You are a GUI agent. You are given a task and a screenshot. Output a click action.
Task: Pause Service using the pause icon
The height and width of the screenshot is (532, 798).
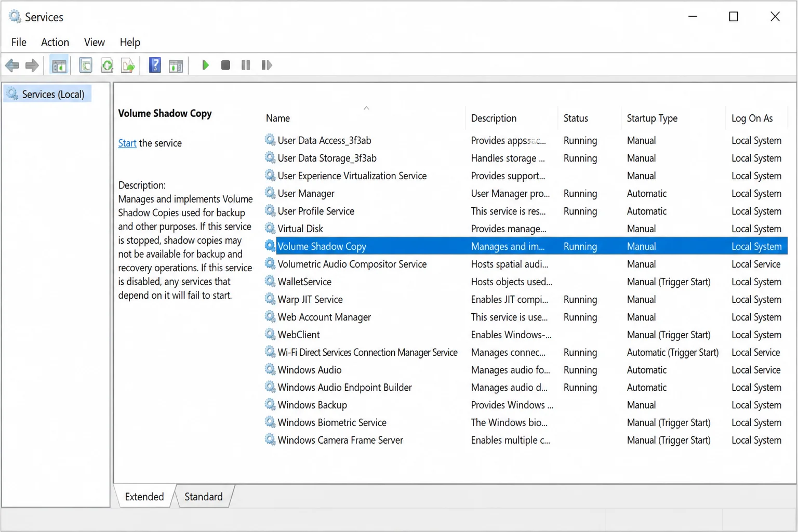click(x=246, y=65)
